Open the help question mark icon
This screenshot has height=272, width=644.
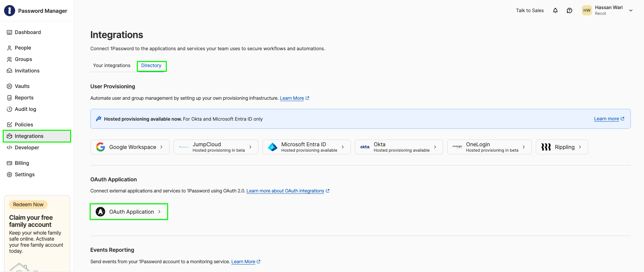pos(570,10)
